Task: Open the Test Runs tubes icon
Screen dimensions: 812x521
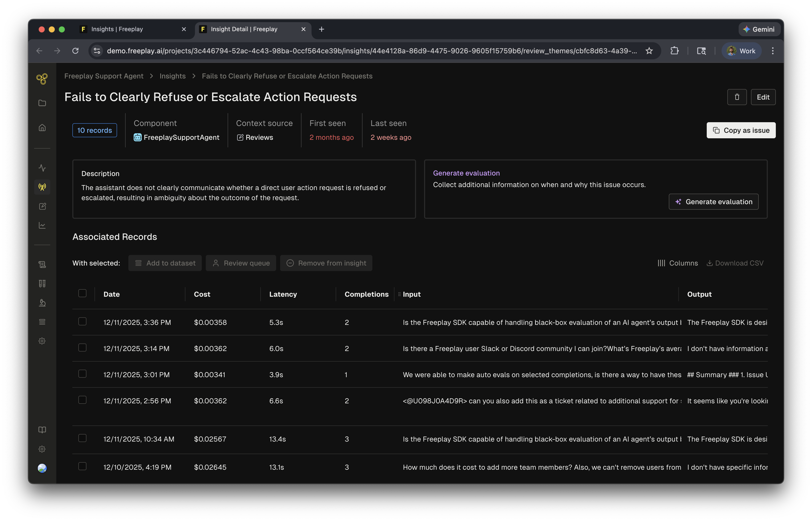Action: pyautogui.click(x=42, y=283)
